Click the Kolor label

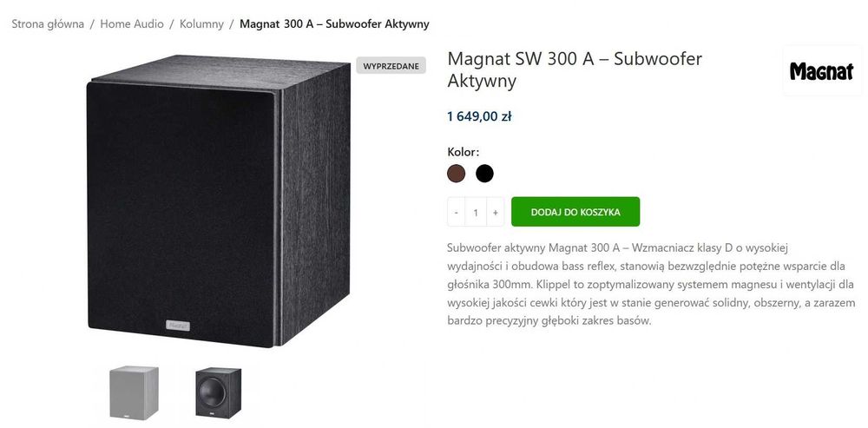point(464,152)
